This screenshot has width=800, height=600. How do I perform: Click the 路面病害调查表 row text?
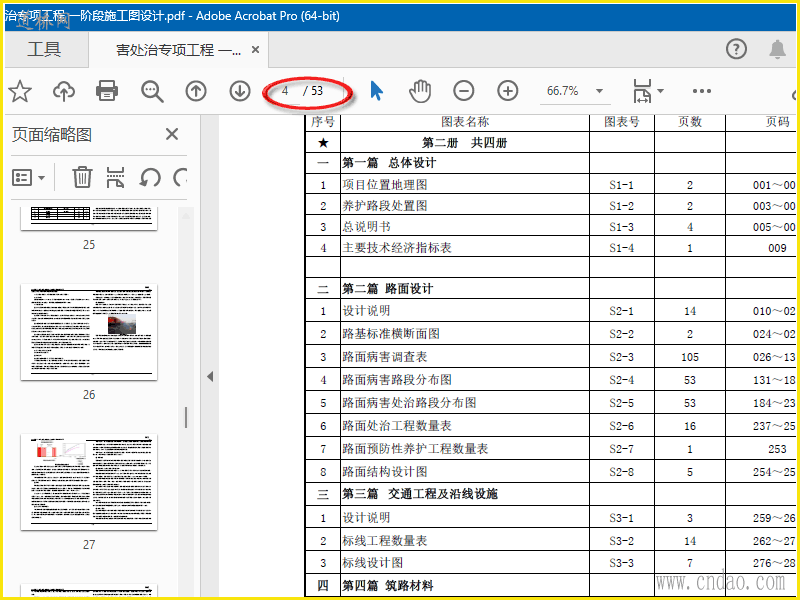coord(385,357)
